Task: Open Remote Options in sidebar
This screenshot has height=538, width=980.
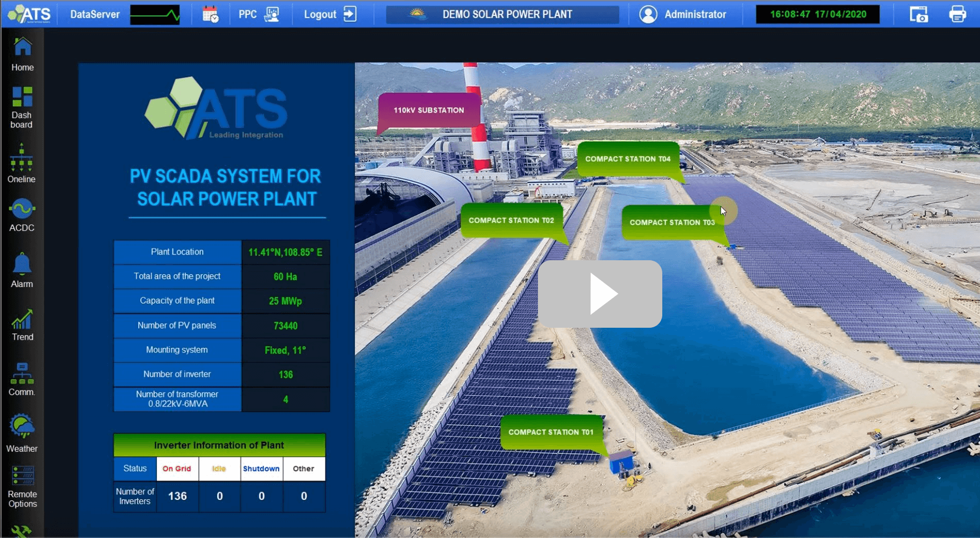Action: [x=22, y=487]
